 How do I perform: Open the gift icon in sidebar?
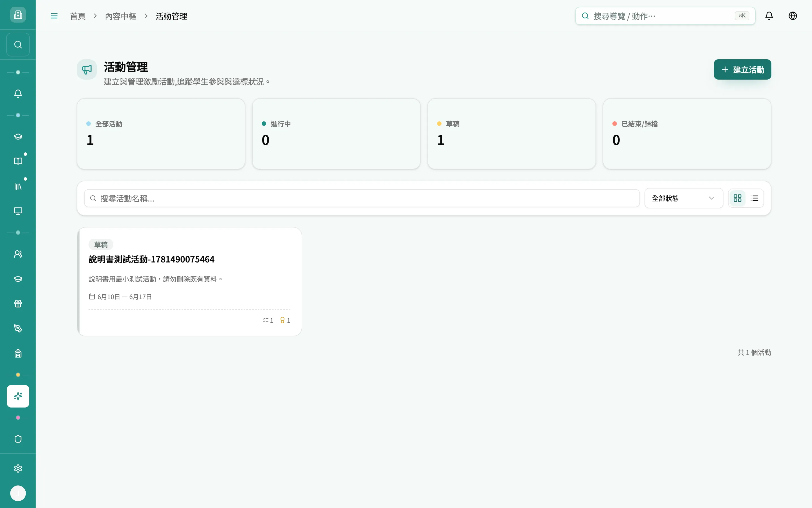click(x=18, y=304)
